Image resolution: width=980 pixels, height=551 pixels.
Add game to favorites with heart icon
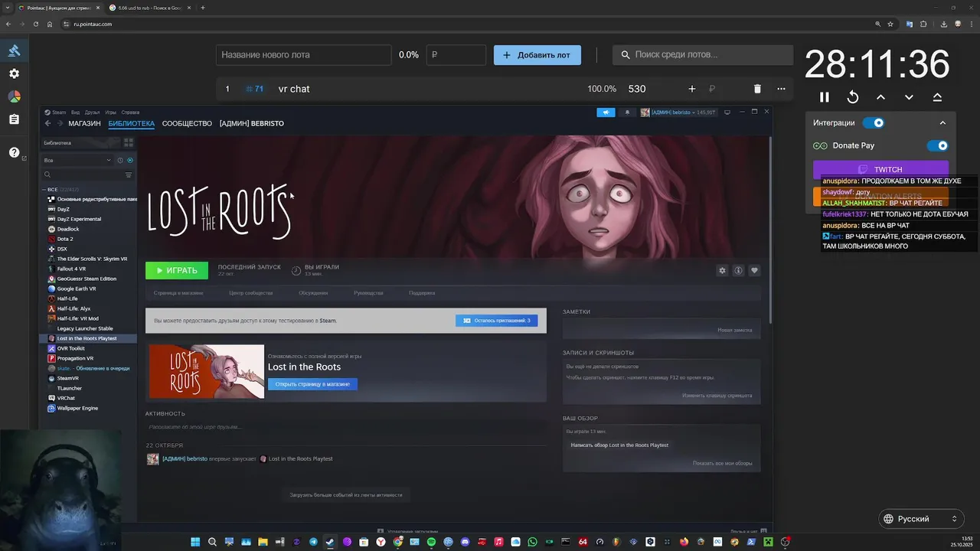pos(754,270)
